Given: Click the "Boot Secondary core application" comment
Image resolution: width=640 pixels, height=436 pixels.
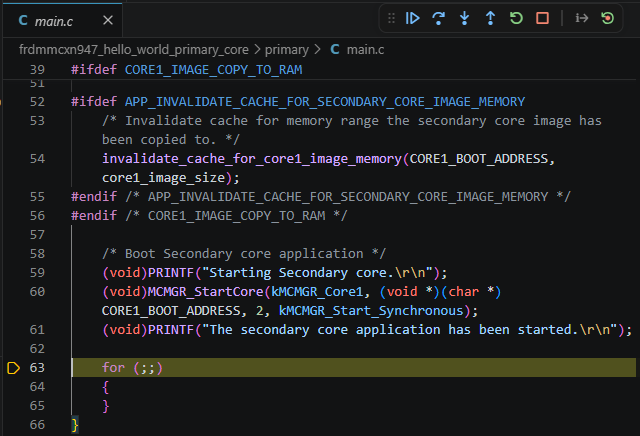Looking at the screenshot, I should (244, 254).
